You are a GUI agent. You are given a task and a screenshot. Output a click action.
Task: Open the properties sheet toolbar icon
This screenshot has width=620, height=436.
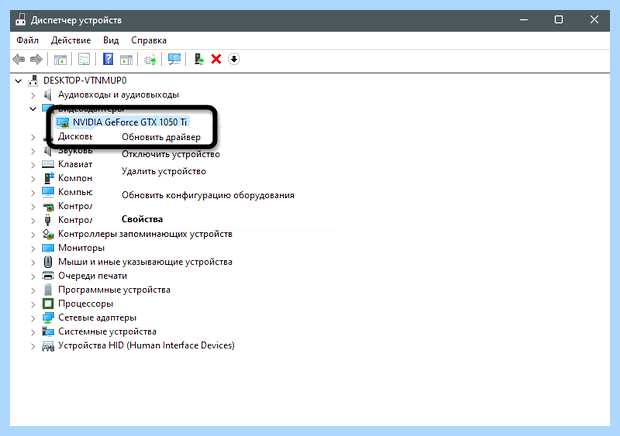click(84, 60)
